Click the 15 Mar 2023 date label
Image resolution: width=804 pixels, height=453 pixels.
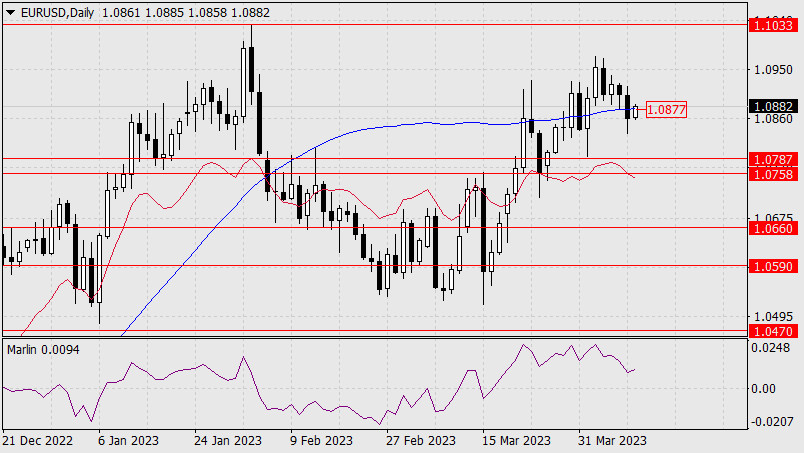tap(516, 441)
